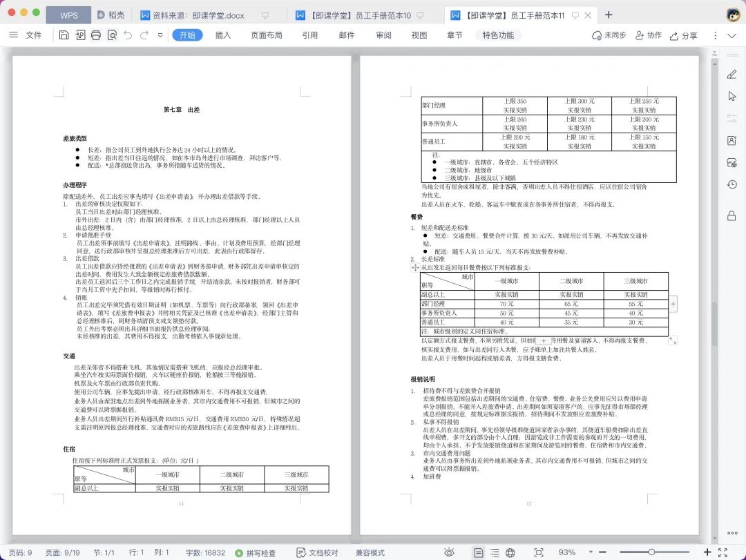746x560 pixels.
Task: Enter full screen with the corner arrows icon
Action: (x=723, y=552)
